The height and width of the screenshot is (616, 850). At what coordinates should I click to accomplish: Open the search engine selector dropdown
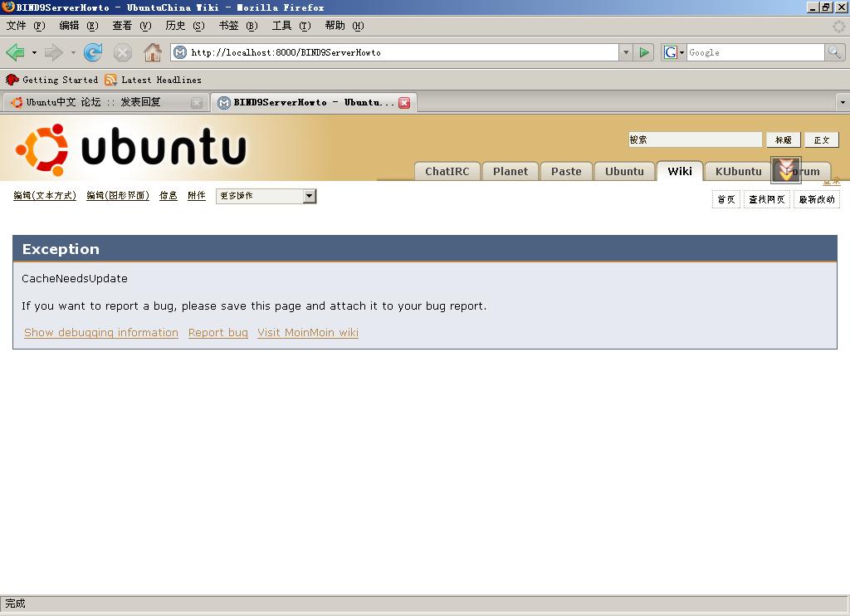(x=681, y=52)
